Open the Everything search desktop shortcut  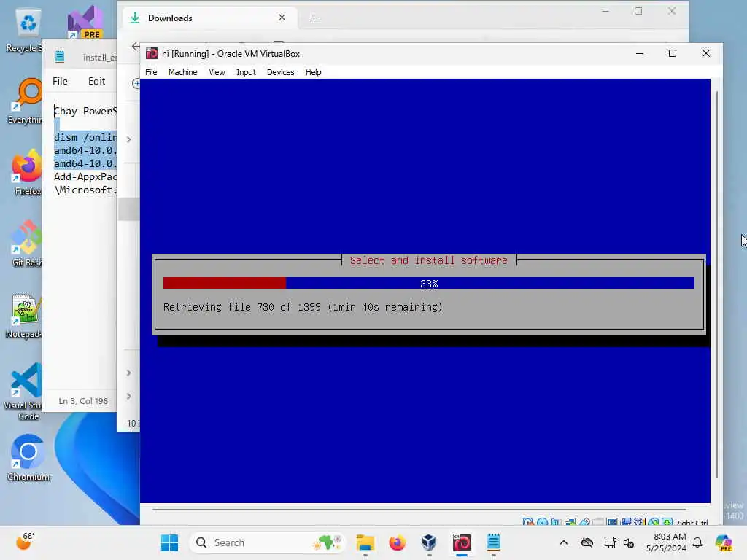click(26, 101)
